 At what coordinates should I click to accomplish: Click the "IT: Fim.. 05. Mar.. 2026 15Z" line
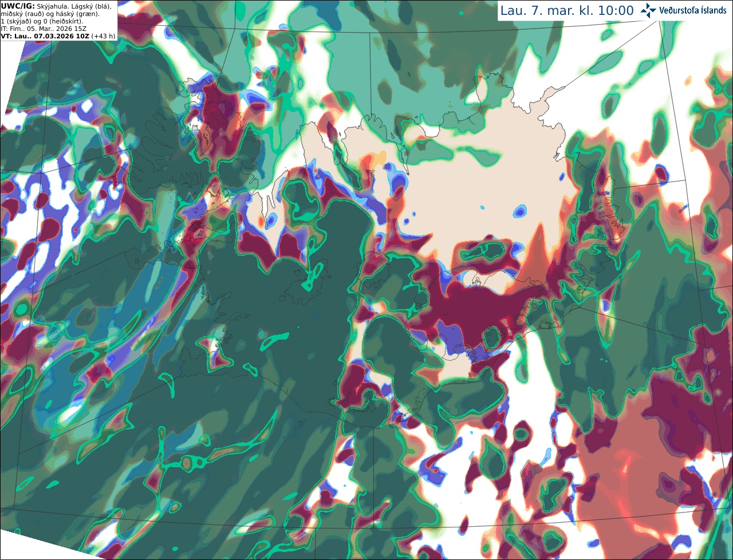44,29
